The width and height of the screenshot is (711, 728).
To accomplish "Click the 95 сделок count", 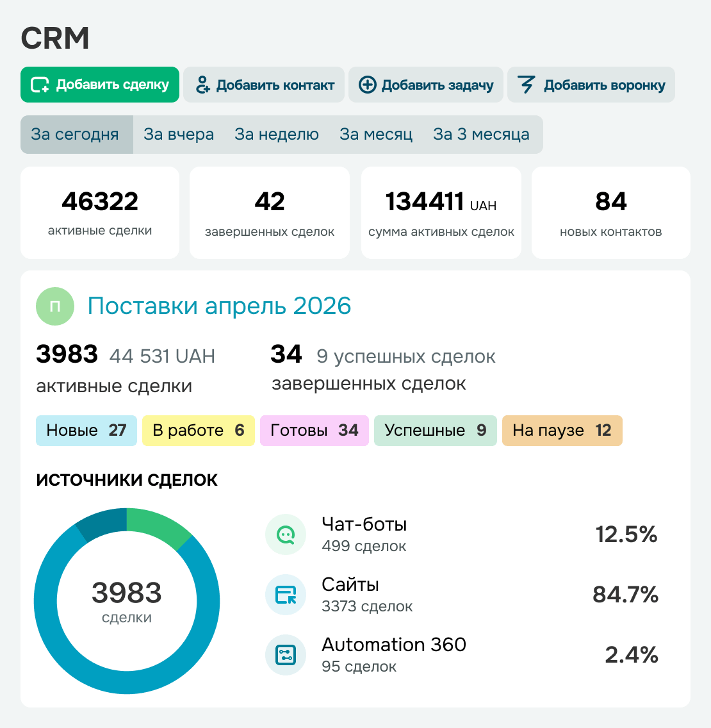I will tap(359, 666).
